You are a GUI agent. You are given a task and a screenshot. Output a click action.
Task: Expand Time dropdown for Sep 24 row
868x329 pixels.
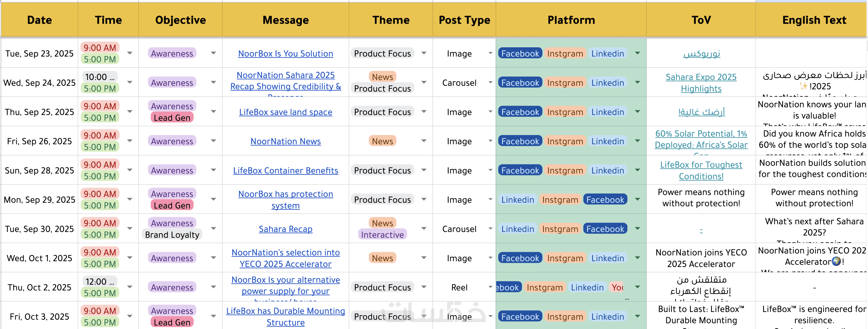[x=130, y=82]
